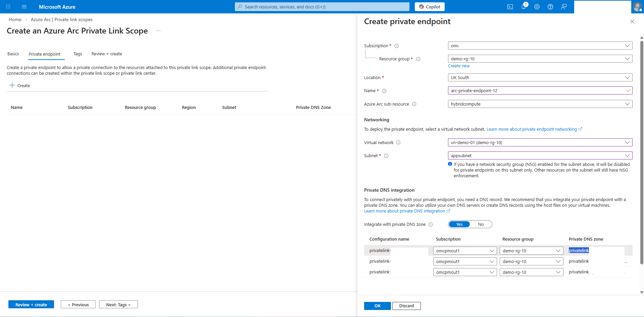Image resolution: width=644 pixels, height=317 pixels.
Task: Click inside the Name field arc-private-endpoint-12
Action: click(x=537, y=90)
